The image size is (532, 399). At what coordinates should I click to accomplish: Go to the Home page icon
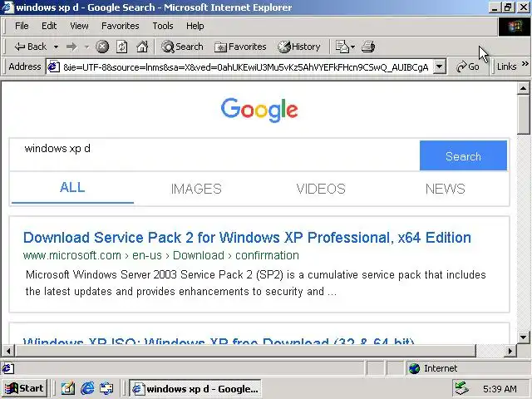142,47
